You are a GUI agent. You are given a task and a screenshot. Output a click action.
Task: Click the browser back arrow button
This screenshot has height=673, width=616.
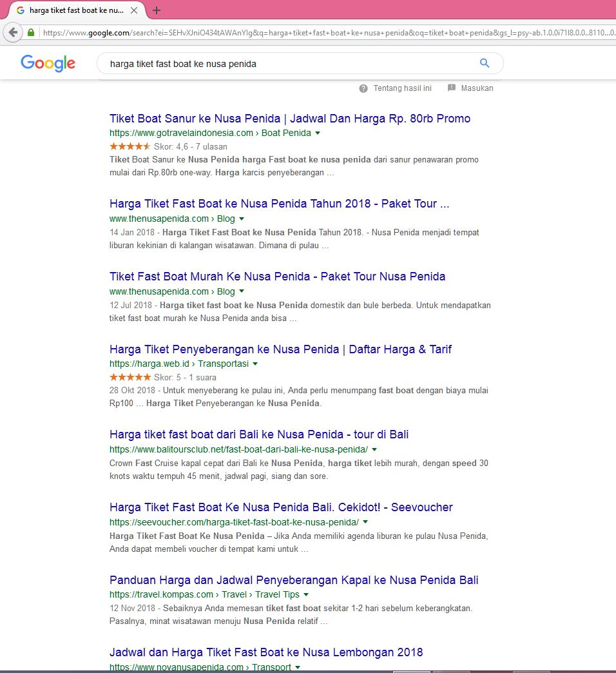click(x=13, y=32)
